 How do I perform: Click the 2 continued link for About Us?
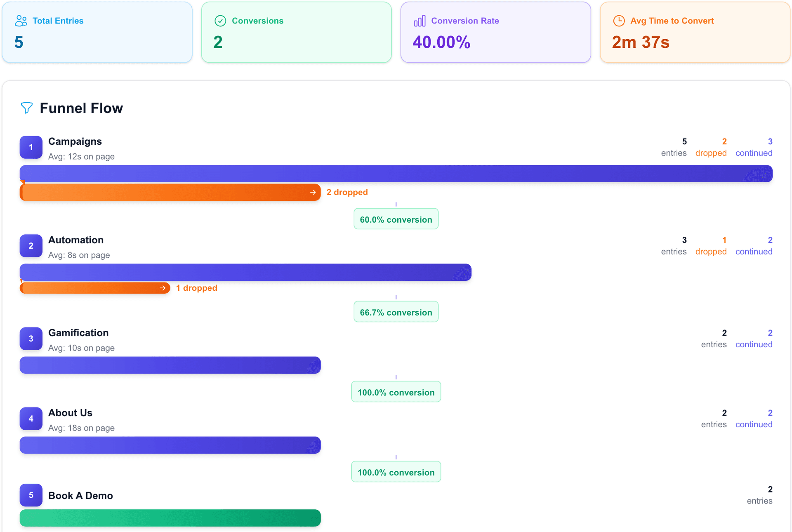tap(754, 418)
